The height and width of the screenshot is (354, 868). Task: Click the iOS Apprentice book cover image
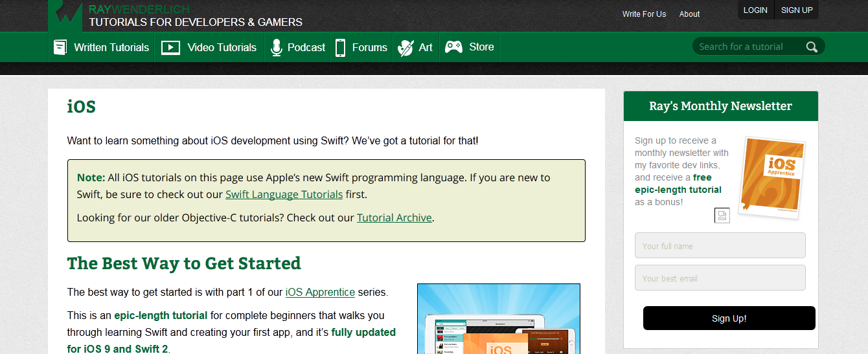click(772, 177)
